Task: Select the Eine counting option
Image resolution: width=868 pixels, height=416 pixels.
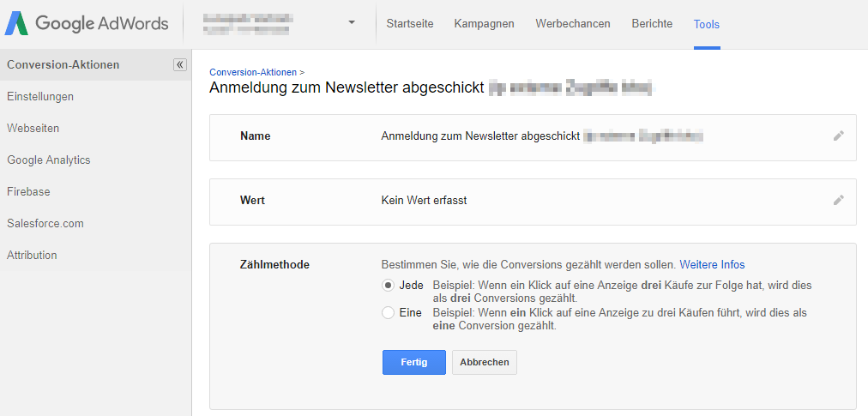Action: [388, 313]
